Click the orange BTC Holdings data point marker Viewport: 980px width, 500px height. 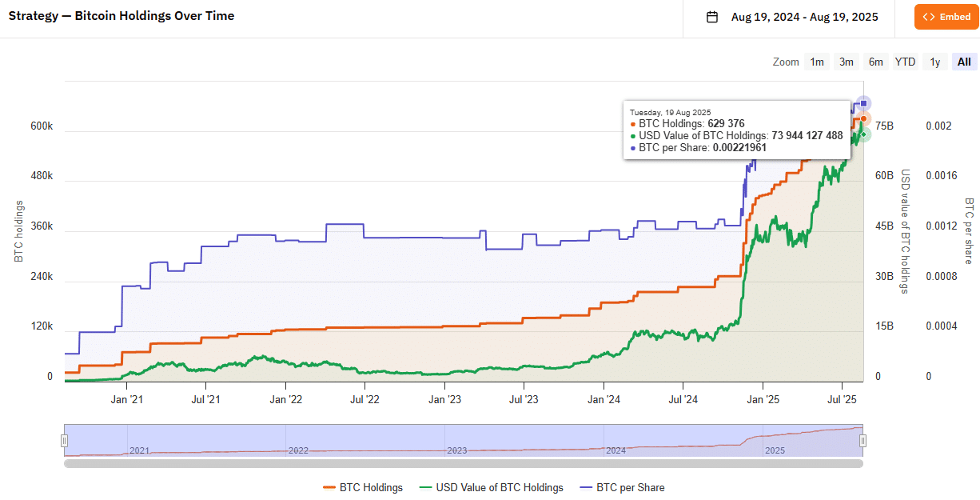[863, 118]
